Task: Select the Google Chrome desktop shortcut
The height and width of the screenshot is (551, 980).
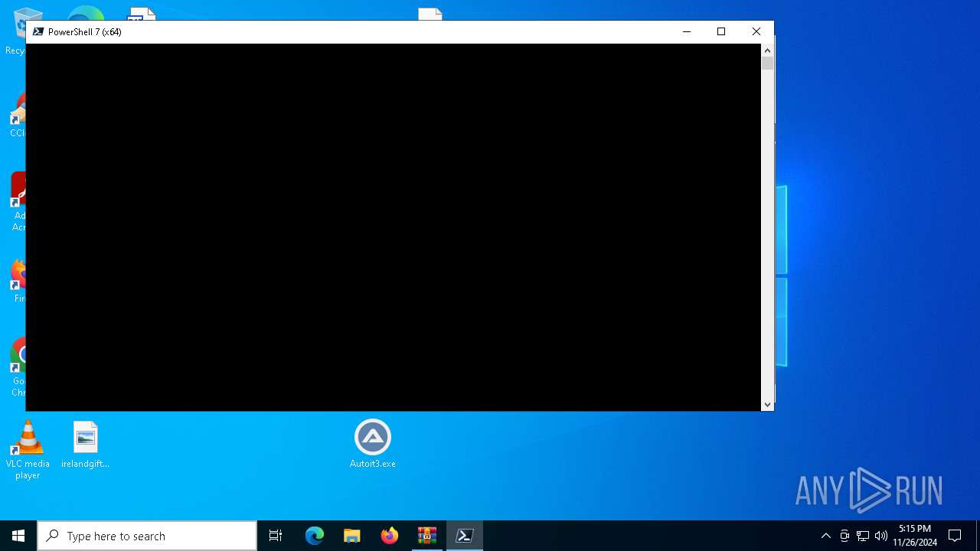Action: pos(16,367)
